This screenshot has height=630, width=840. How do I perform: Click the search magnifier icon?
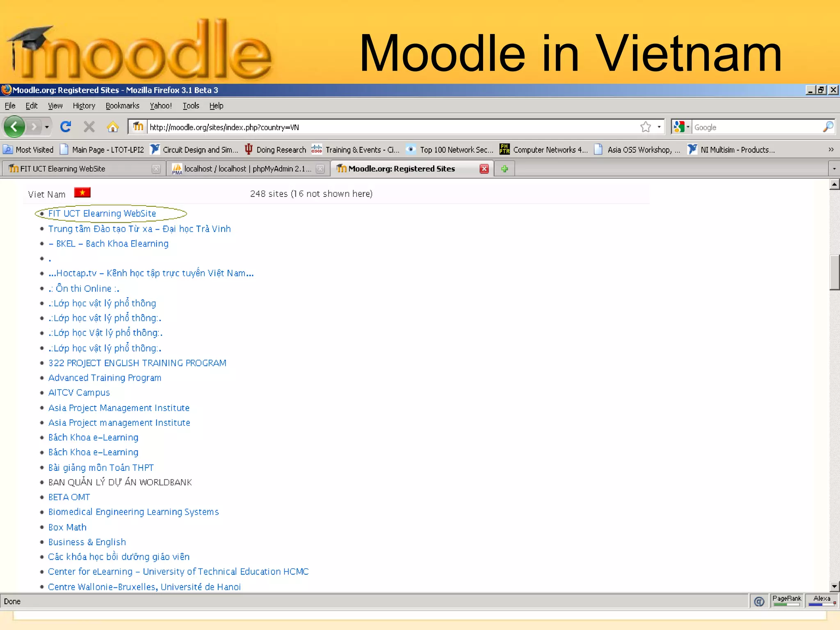tap(828, 127)
